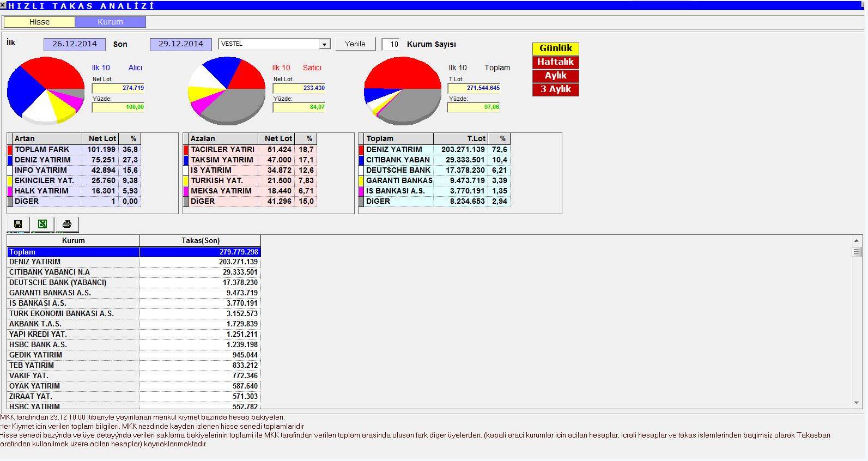Click the printer icon
This screenshot has width=868, height=461.
[x=67, y=224]
